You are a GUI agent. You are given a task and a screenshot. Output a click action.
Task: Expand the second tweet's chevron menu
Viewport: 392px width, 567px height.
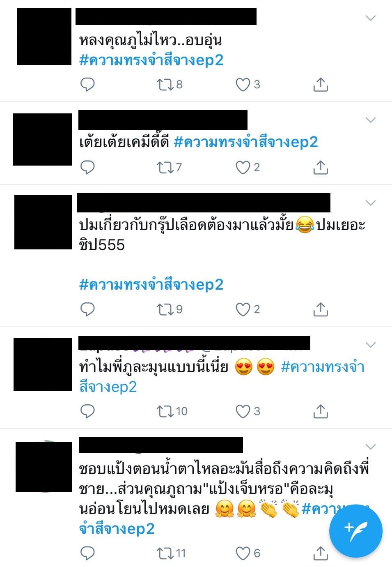371,120
